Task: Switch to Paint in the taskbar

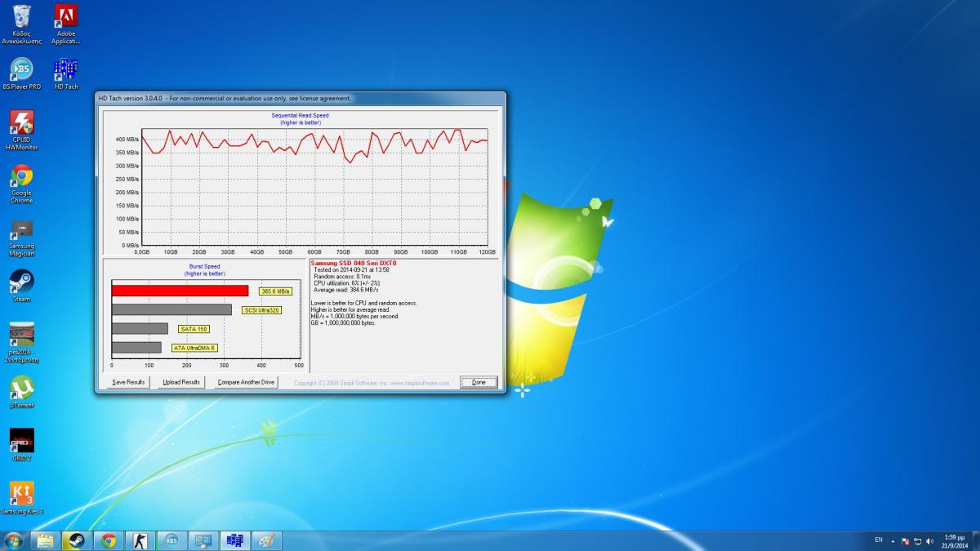Action: click(x=267, y=540)
